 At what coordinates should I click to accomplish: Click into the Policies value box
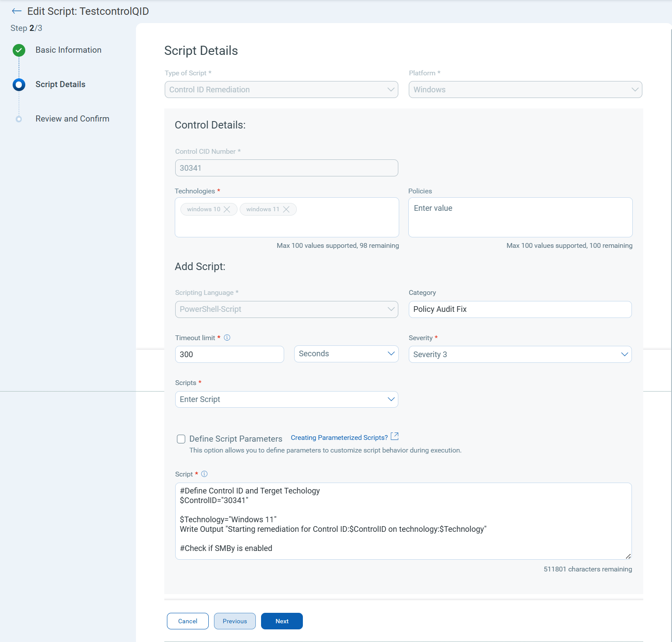click(x=520, y=217)
